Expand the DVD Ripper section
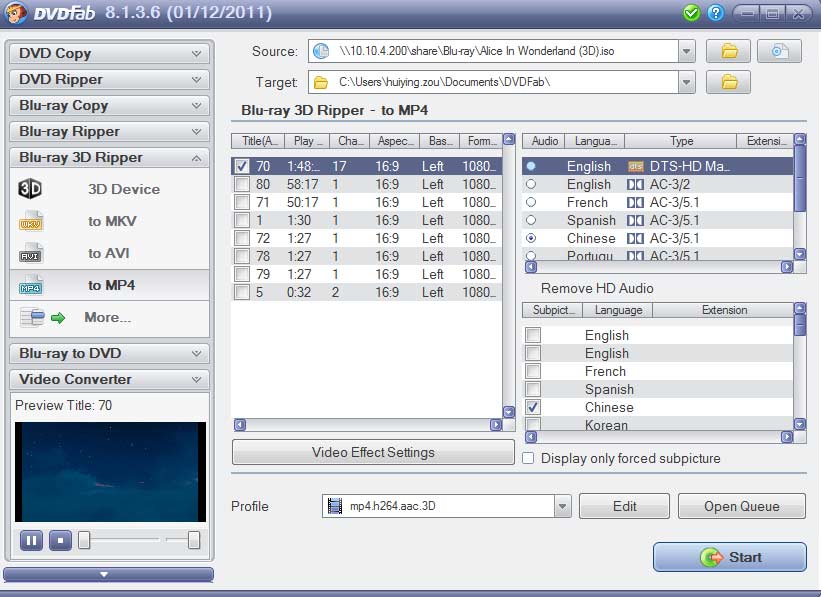Screen dimensions: 821x597 click(109, 80)
